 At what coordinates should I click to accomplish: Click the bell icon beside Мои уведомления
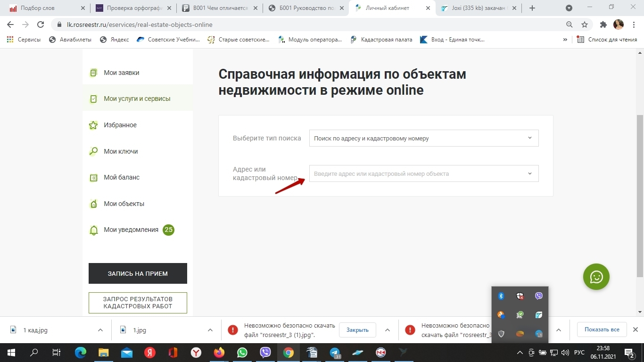tap(94, 230)
